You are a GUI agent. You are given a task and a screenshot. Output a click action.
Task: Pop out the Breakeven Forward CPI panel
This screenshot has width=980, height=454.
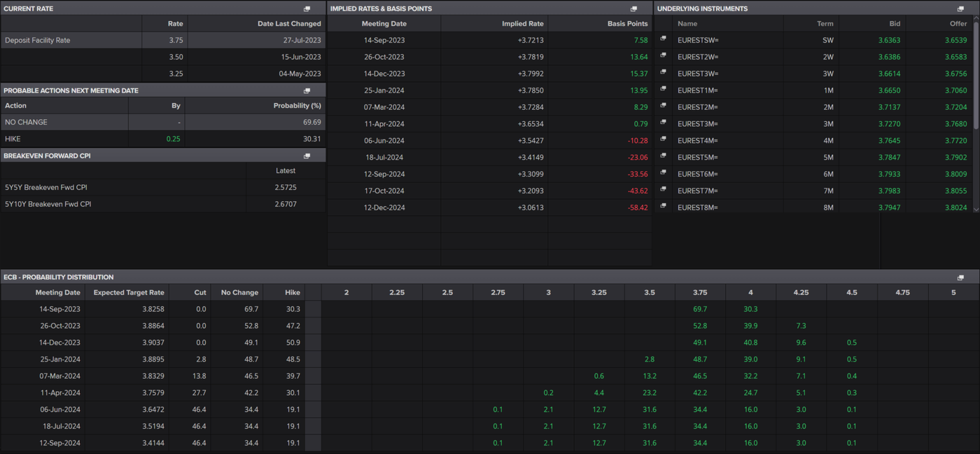tap(307, 156)
